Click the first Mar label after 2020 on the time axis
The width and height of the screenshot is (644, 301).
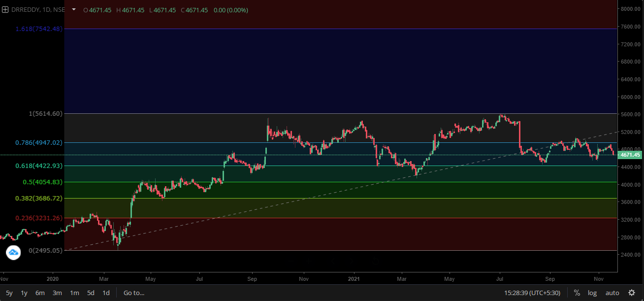point(103,278)
